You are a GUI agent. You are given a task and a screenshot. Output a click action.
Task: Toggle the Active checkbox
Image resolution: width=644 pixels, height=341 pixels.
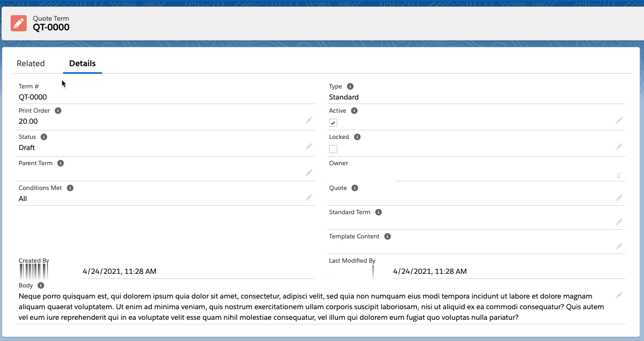click(333, 123)
